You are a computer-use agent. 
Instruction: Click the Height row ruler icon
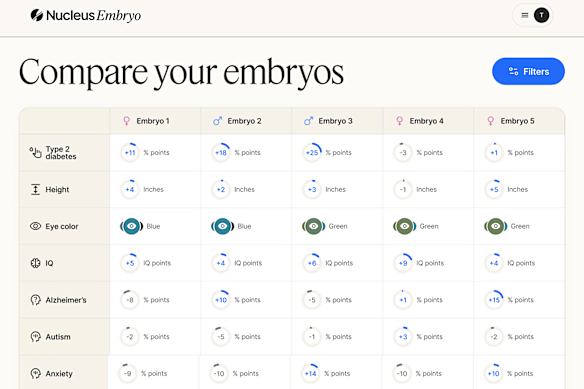[x=35, y=189]
